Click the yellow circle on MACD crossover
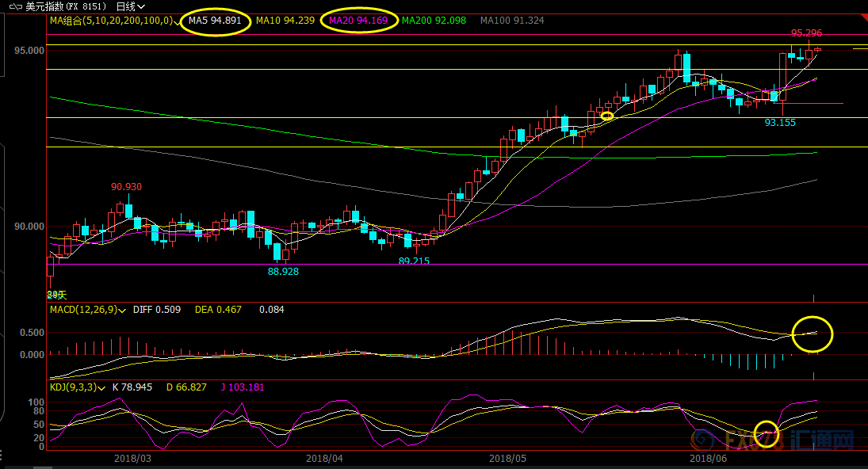This screenshot has width=868, height=469. 813,334
